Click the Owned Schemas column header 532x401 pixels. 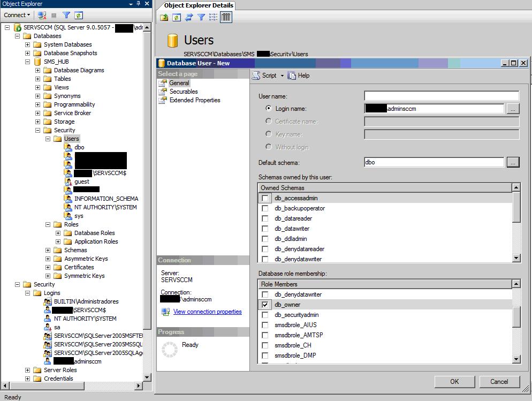[x=385, y=187]
